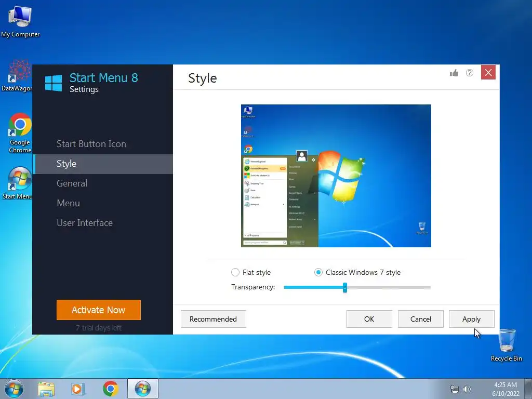Select the Style section in sidebar
The width and height of the screenshot is (532, 399).
[x=102, y=164]
